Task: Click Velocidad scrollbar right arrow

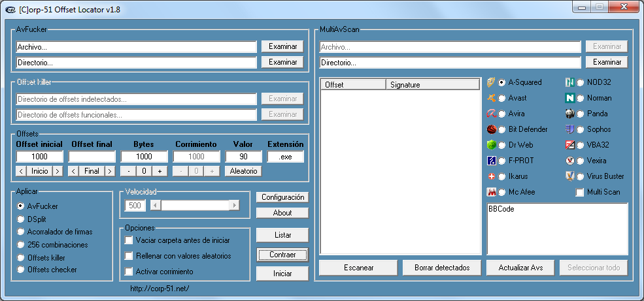Action: click(x=234, y=206)
